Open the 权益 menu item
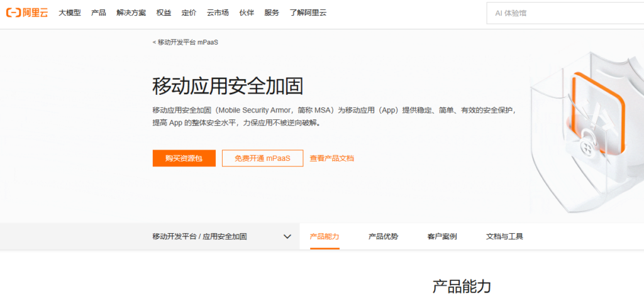 [x=164, y=13]
